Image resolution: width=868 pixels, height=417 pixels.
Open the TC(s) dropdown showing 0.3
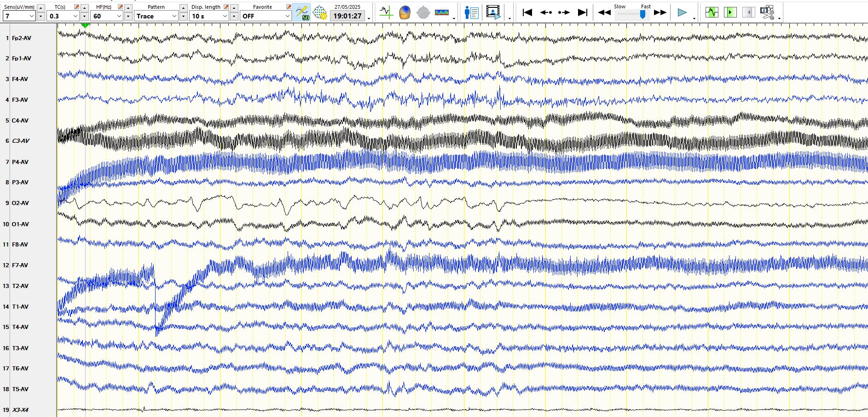tap(63, 16)
